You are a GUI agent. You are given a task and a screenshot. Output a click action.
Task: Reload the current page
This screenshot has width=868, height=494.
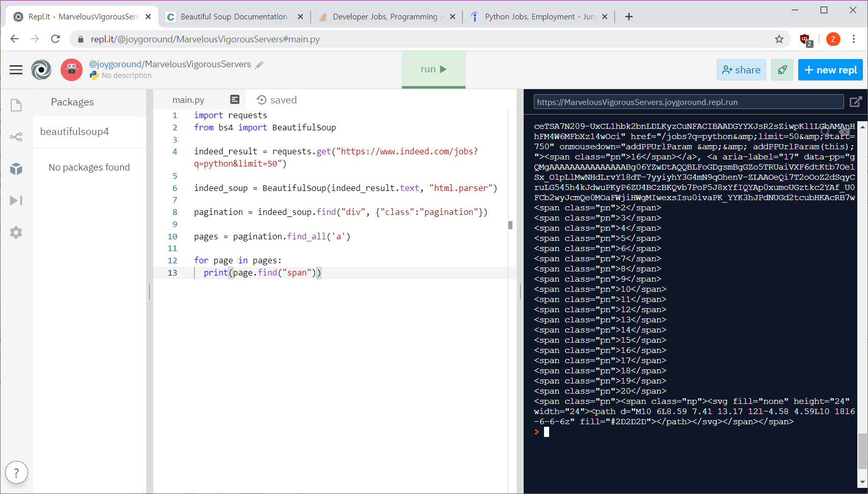click(x=56, y=39)
